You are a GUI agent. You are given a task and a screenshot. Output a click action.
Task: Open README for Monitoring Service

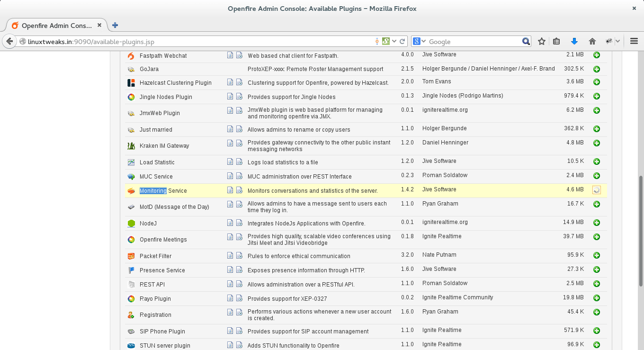click(x=230, y=190)
